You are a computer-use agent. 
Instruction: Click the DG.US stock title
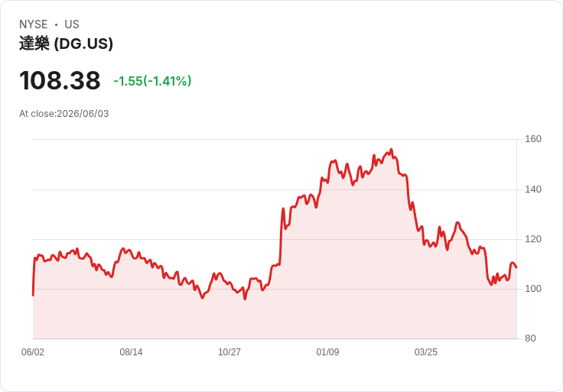coord(66,44)
